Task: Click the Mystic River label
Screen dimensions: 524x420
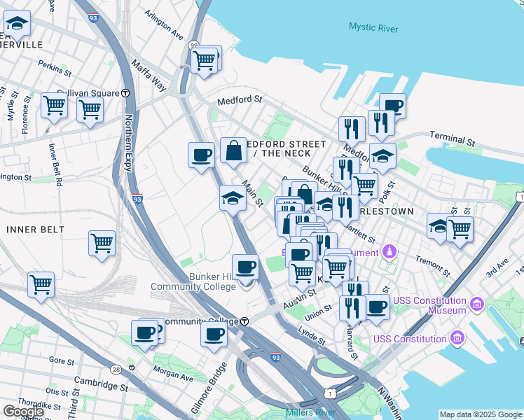Action: click(373, 28)
